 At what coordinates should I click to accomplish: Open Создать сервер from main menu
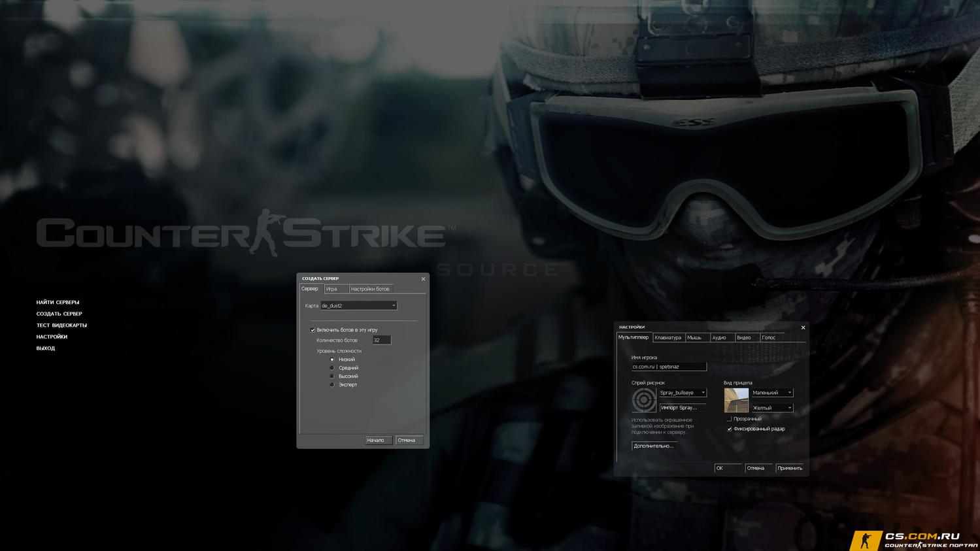(59, 314)
